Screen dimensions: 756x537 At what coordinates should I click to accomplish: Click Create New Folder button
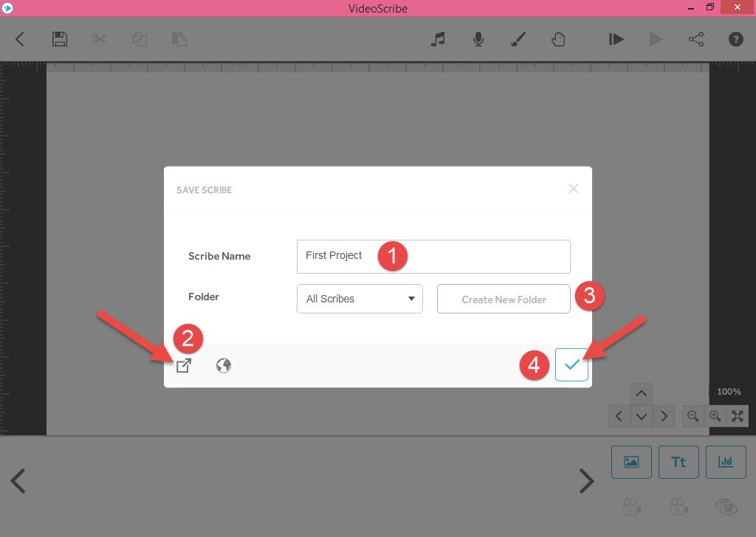click(x=504, y=299)
